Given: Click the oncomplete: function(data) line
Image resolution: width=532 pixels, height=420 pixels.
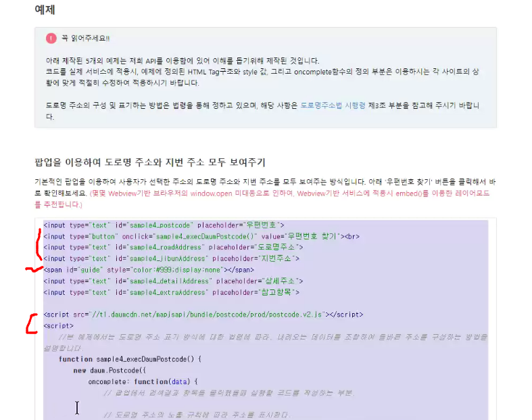Looking at the screenshot, I should pyautogui.click(x=143, y=381).
